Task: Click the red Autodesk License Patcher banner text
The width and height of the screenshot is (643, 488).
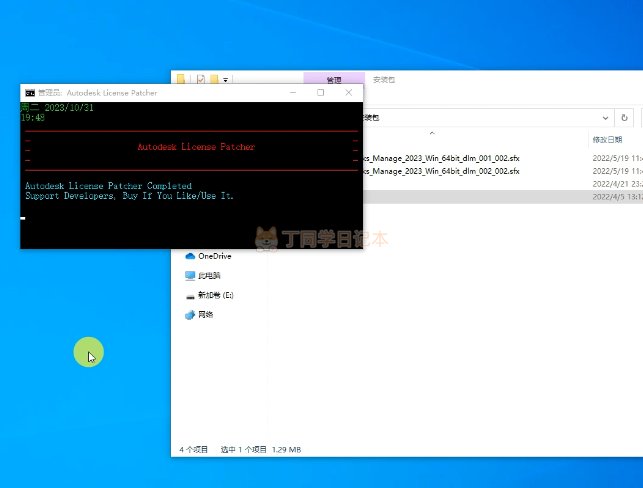Action: point(196,147)
